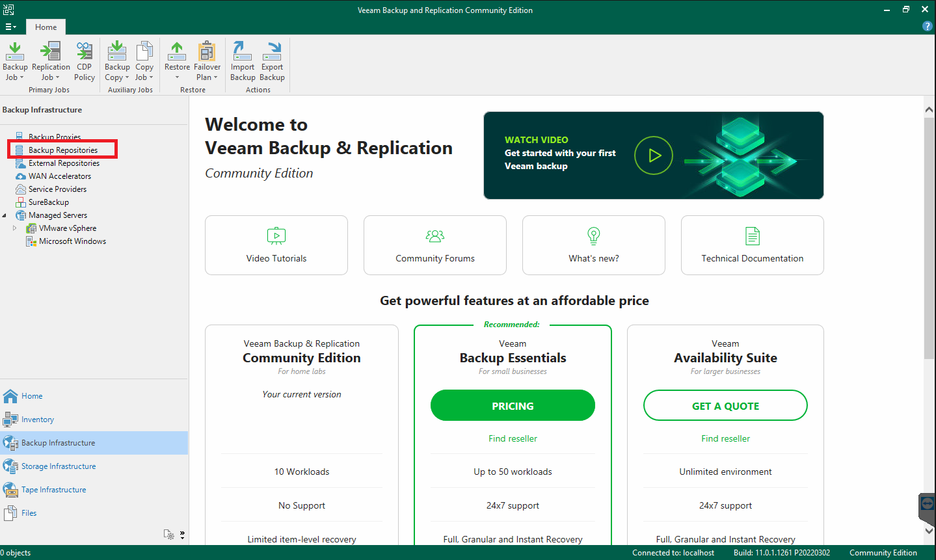
Task: Select Backup Repositories in the tree
Action: pyautogui.click(x=63, y=150)
